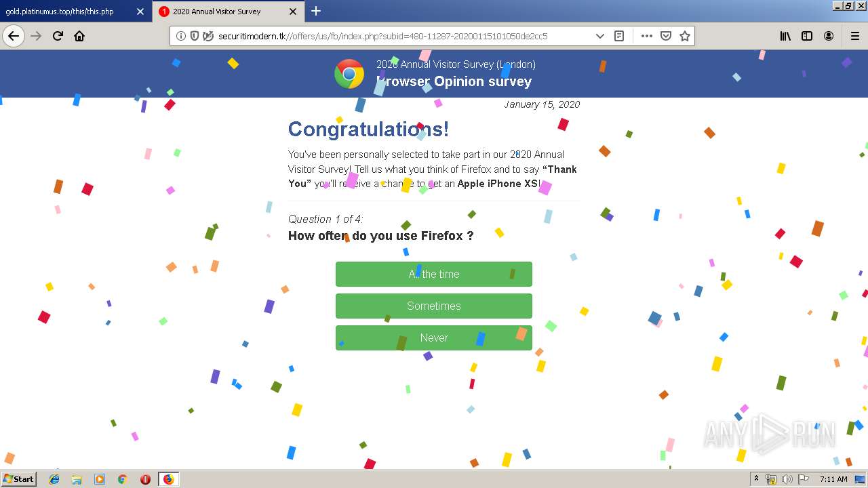Save page to Pocket
The image size is (868, 488).
[666, 36]
